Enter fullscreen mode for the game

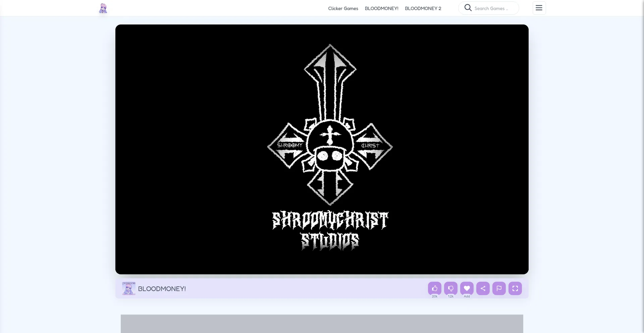pos(515,288)
